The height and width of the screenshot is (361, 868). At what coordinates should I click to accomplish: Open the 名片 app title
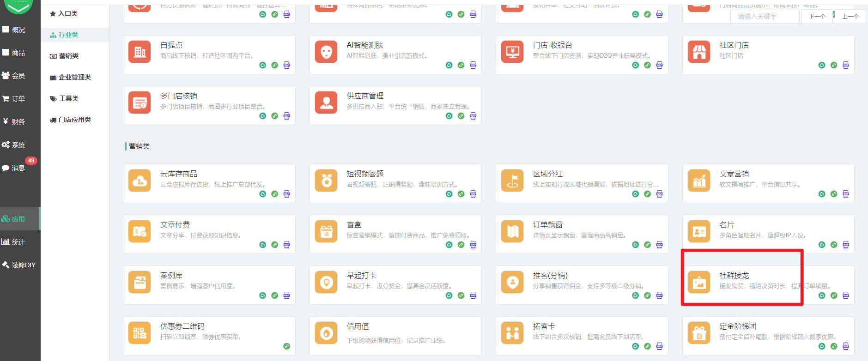pyautogui.click(x=727, y=225)
